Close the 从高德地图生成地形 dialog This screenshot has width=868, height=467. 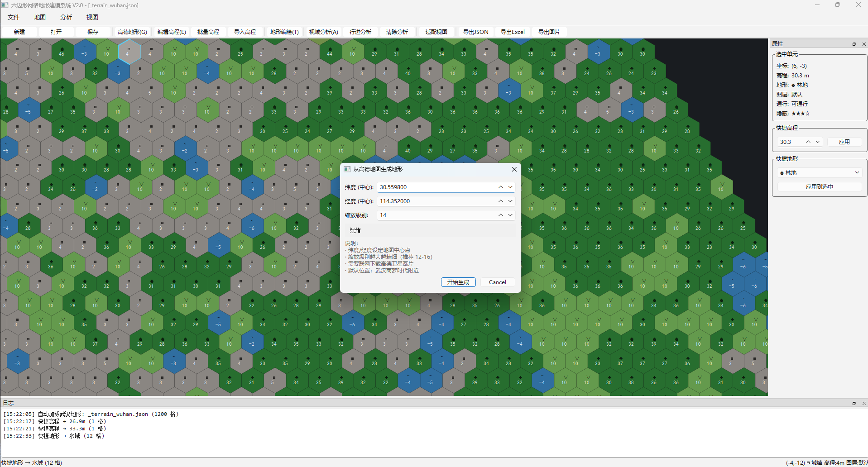(514, 169)
